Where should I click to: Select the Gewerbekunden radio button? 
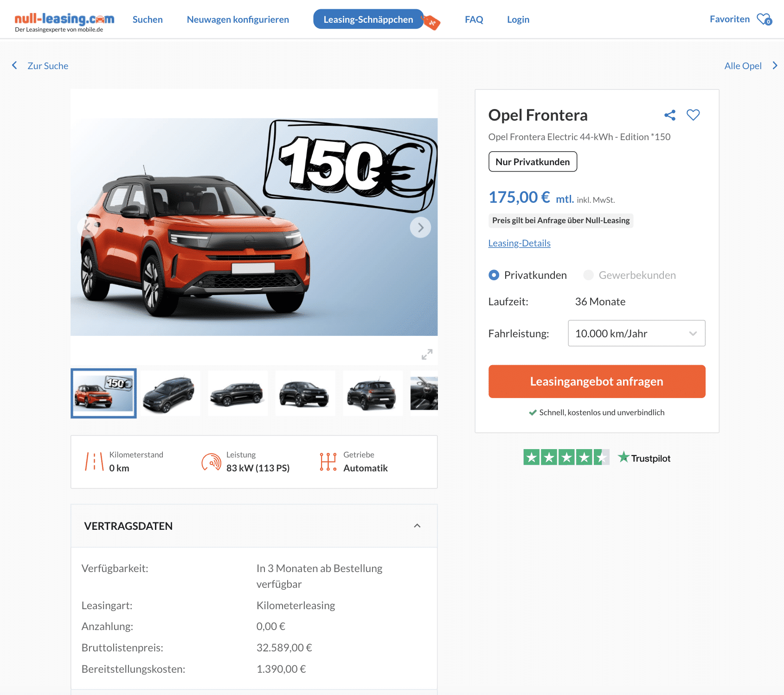pyautogui.click(x=589, y=275)
